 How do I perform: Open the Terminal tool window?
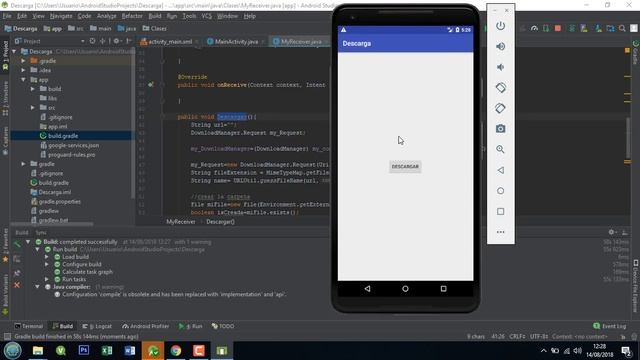click(29, 327)
